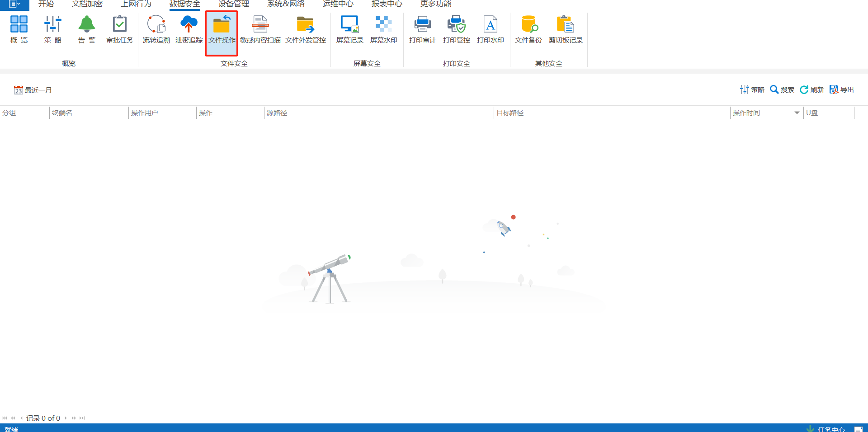The width and height of the screenshot is (868, 432).
Task: Open the 策略 policy settings icon
Action: [x=53, y=29]
